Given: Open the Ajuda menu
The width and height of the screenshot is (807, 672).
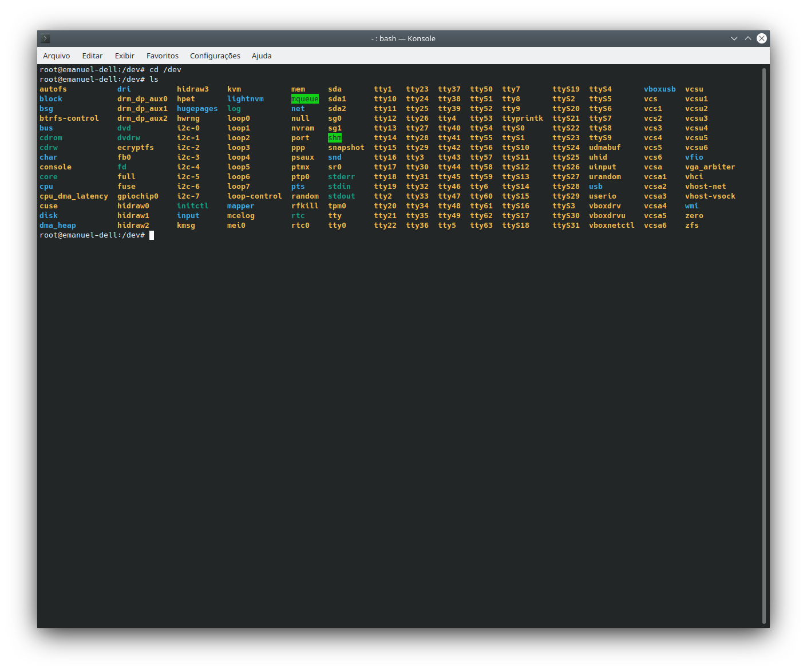Looking at the screenshot, I should click(x=262, y=56).
